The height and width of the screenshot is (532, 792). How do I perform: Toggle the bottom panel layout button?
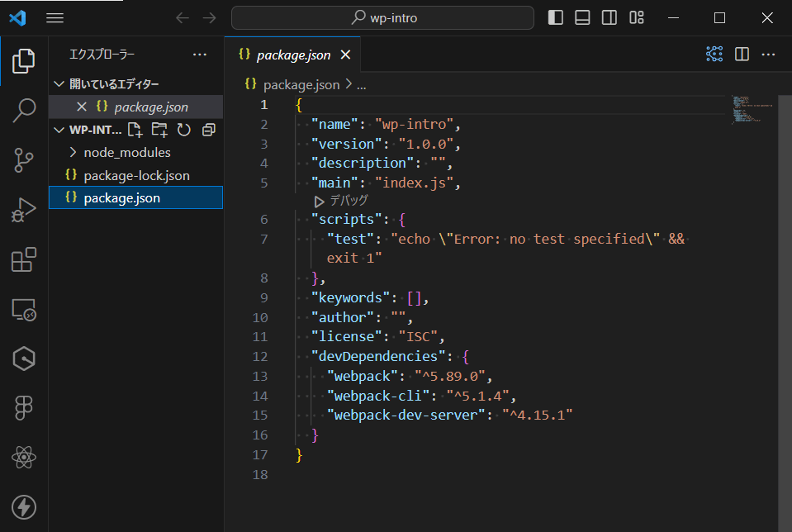coord(582,17)
